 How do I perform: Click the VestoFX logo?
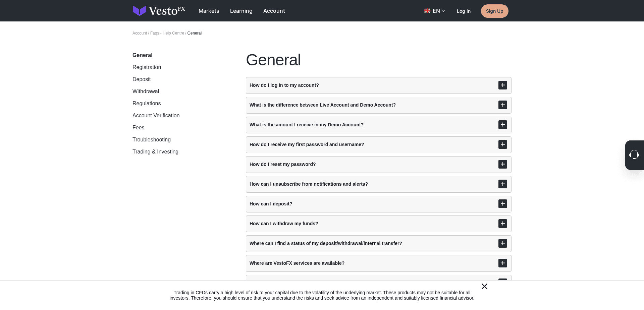(159, 10)
